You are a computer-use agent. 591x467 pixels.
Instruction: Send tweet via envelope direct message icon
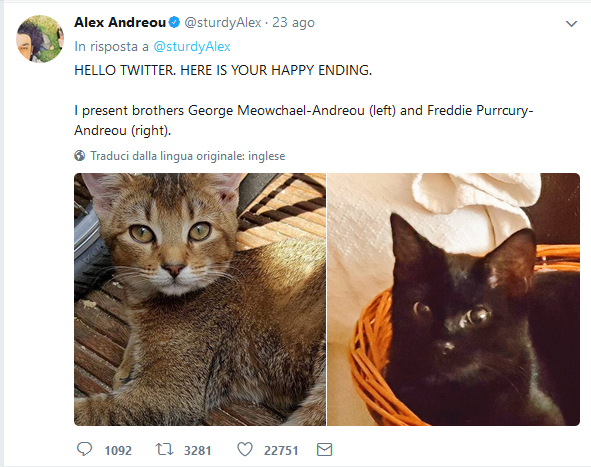325,450
